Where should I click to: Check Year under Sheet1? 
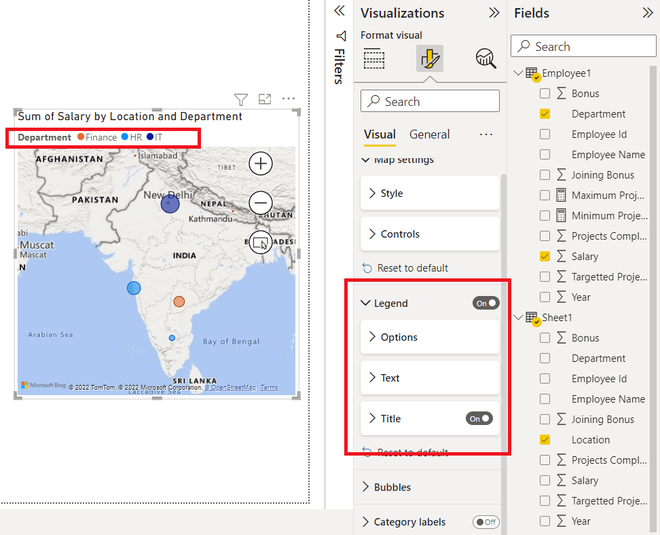545,521
